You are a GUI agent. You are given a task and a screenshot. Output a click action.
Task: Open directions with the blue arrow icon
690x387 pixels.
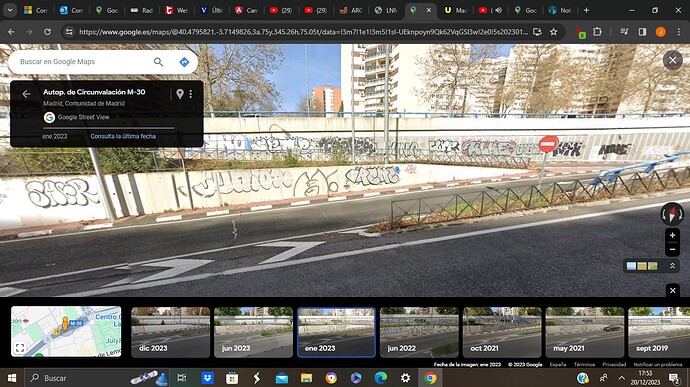coord(184,62)
